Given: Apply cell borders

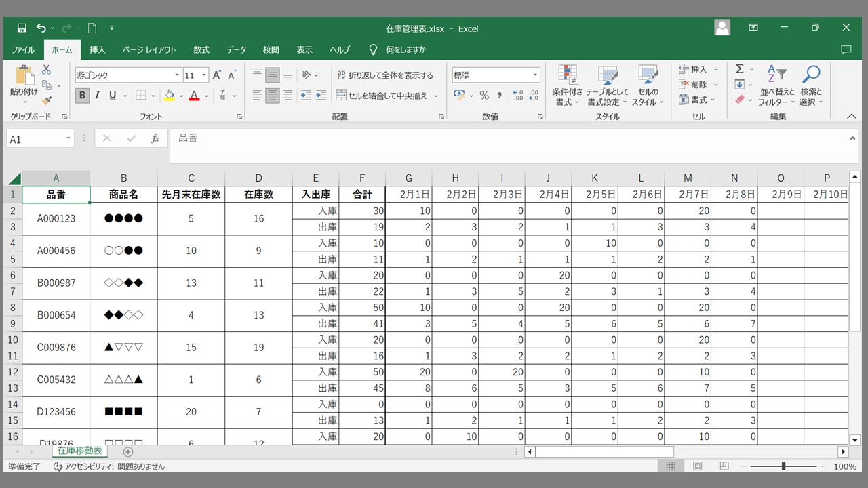Looking at the screenshot, I should pos(140,96).
